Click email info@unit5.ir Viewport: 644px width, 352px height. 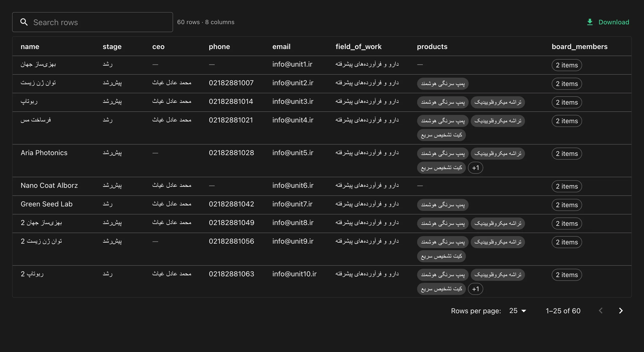point(293,153)
